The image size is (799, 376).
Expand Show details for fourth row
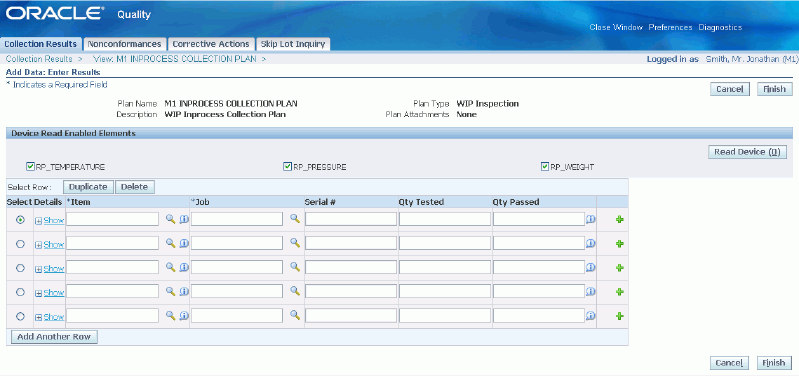[x=49, y=292]
